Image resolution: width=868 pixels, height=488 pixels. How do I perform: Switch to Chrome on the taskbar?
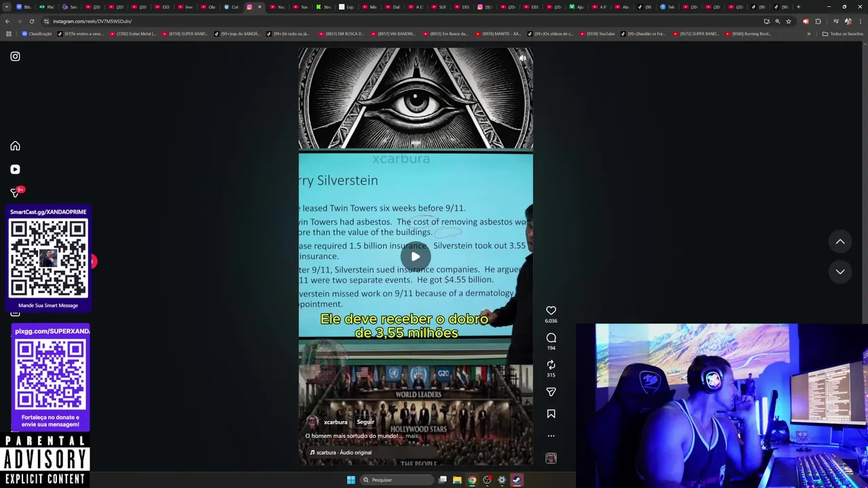(x=472, y=480)
